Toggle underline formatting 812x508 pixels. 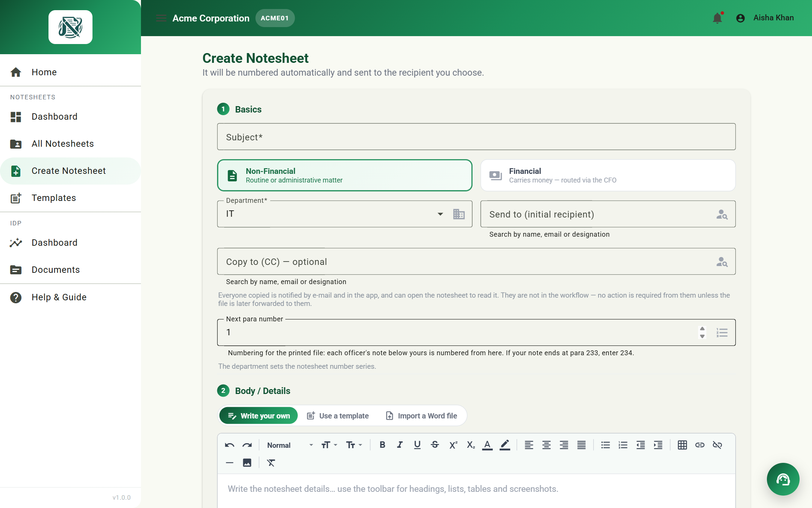tap(417, 445)
